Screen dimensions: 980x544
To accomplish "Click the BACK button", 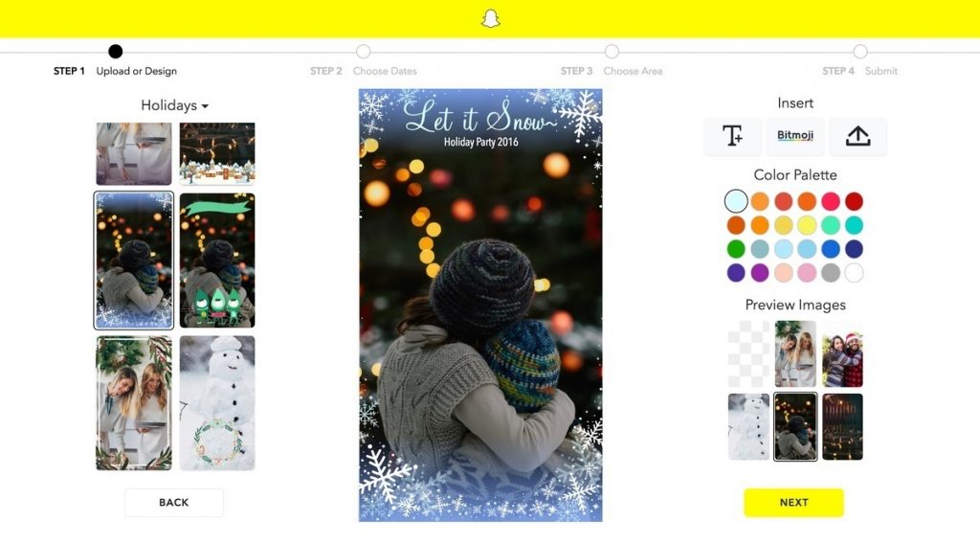I will click(x=174, y=502).
